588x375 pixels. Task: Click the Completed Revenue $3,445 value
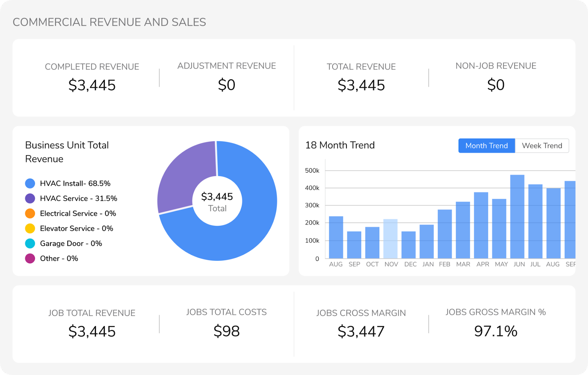pyautogui.click(x=92, y=85)
